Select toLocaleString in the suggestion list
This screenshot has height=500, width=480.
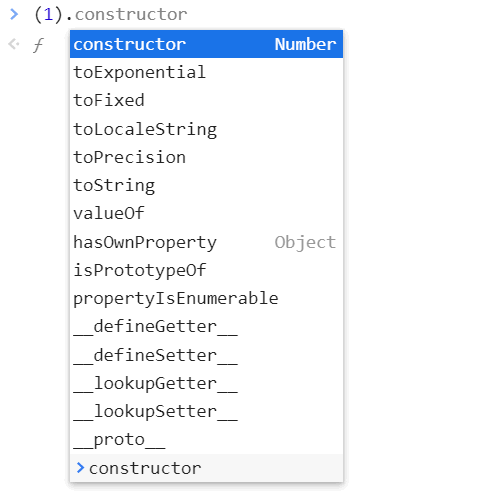[206, 129]
